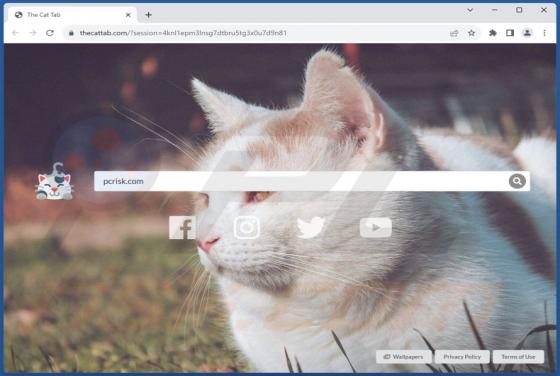Open the Twitter bird shortcut

click(x=311, y=227)
